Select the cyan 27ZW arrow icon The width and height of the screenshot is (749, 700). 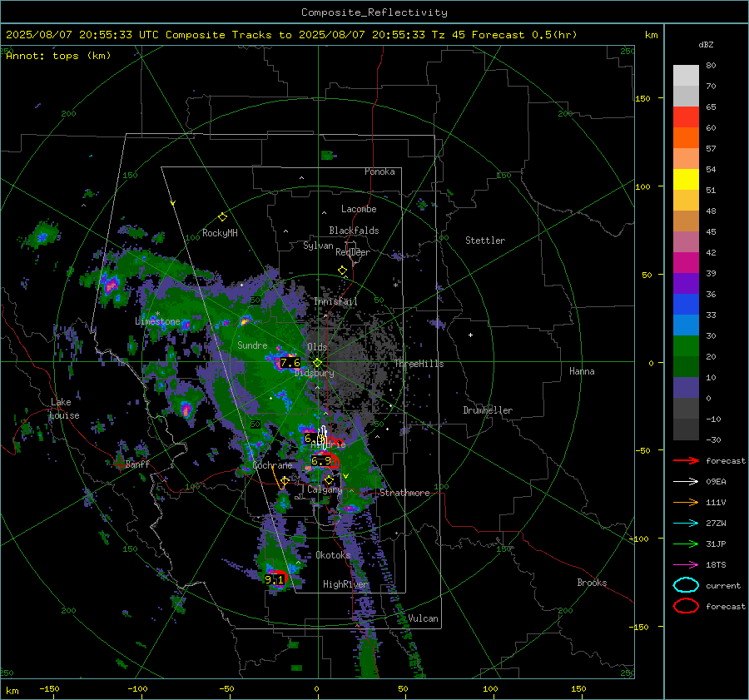tap(686, 524)
